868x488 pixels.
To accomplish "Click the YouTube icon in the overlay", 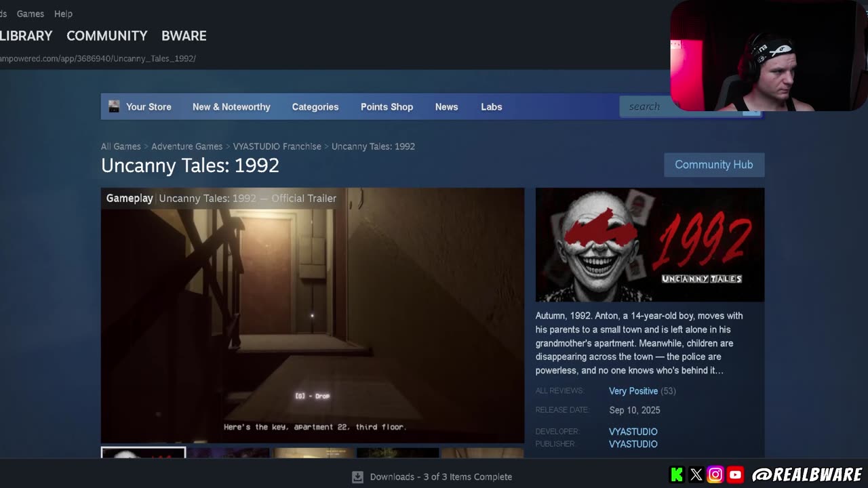I will coord(735,474).
